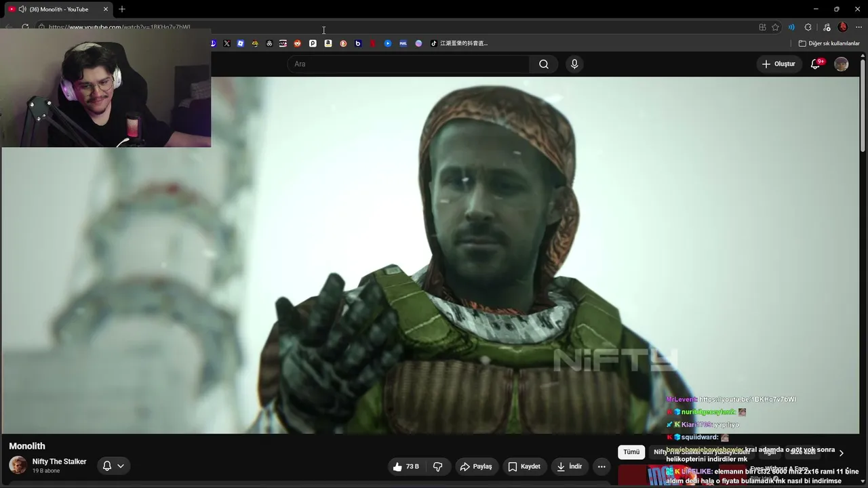
Task: Click the '19 B abone' subscriber count
Action: pyautogui.click(x=46, y=471)
